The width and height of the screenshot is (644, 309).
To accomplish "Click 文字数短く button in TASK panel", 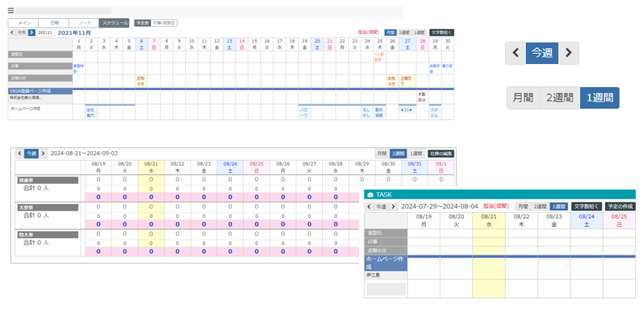I will tap(587, 206).
